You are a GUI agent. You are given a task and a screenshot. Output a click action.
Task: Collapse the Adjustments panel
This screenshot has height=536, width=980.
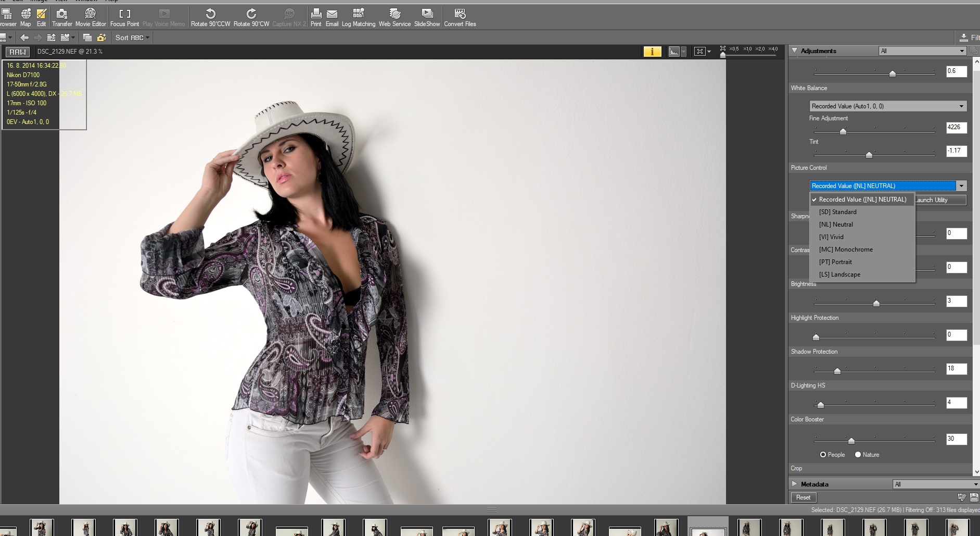pyautogui.click(x=794, y=51)
